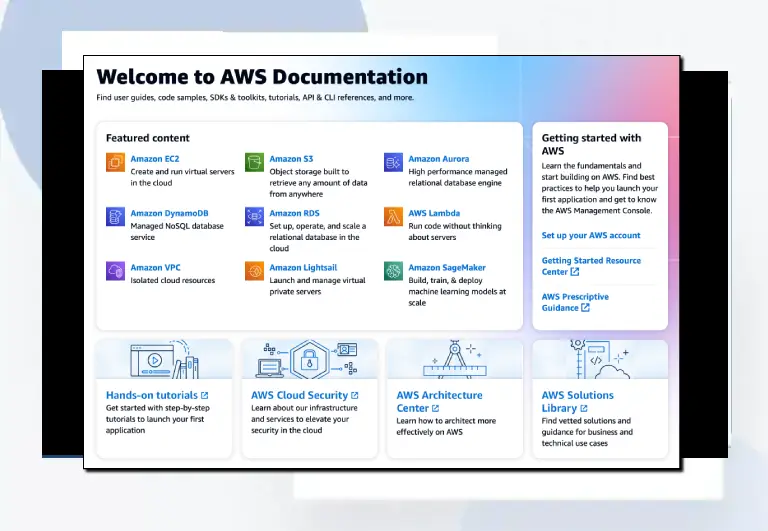Open the Hands-on tutorials card title

(x=152, y=395)
